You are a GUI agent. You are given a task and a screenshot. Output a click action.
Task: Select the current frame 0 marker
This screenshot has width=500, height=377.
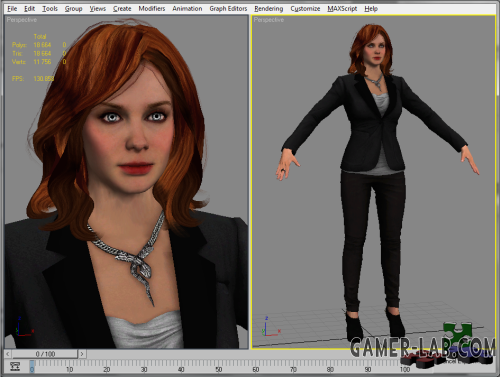(x=32, y=366)
